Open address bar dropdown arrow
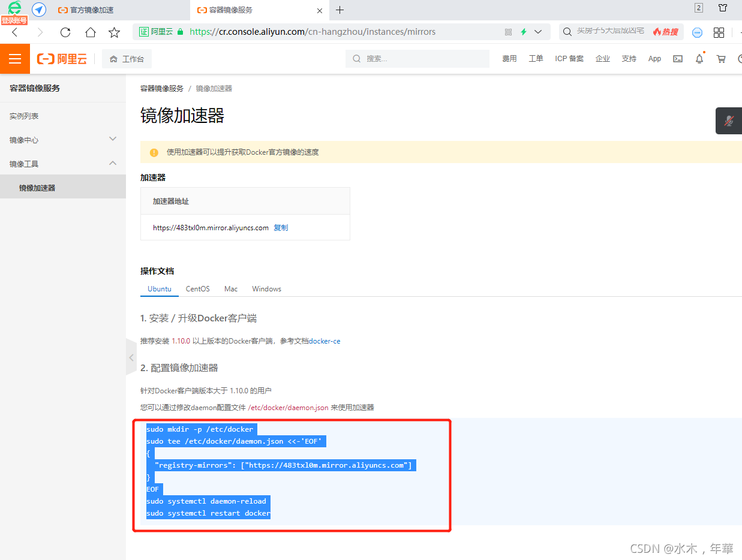742x560 pixels. click(x=538, y=32)
